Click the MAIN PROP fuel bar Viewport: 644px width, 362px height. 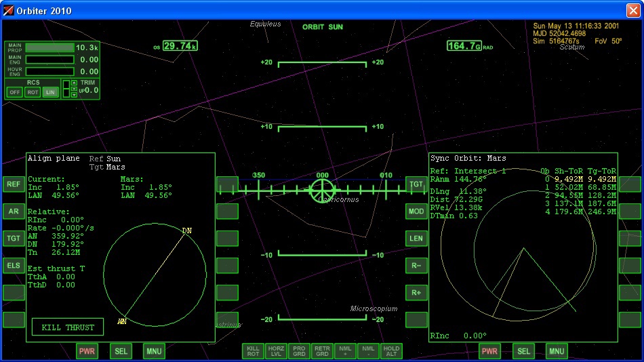49,48
